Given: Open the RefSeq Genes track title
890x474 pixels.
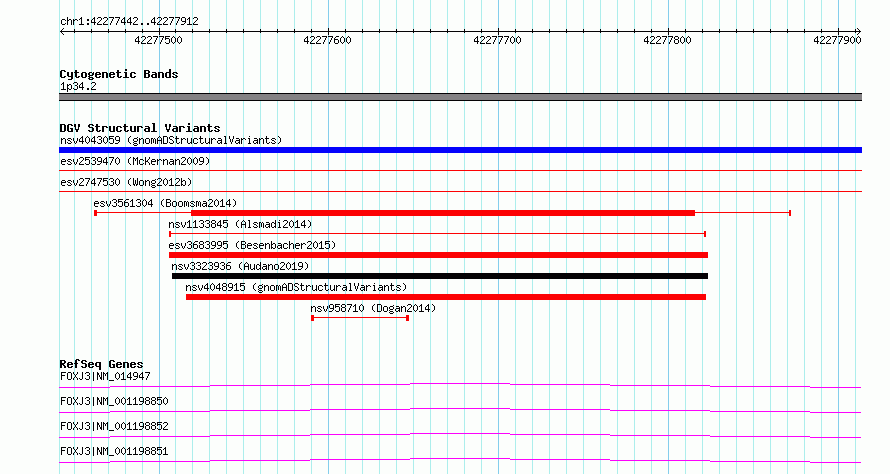Looking at the screenshot, I should click(101, 364).
